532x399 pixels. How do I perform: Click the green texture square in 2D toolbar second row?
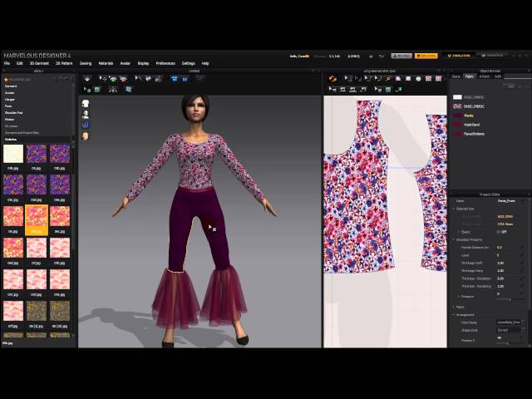click(x=388, y=90)
